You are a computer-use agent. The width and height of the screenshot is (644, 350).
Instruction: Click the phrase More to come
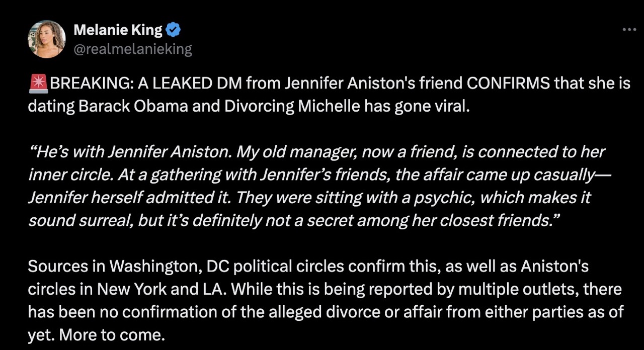point(111,334)
